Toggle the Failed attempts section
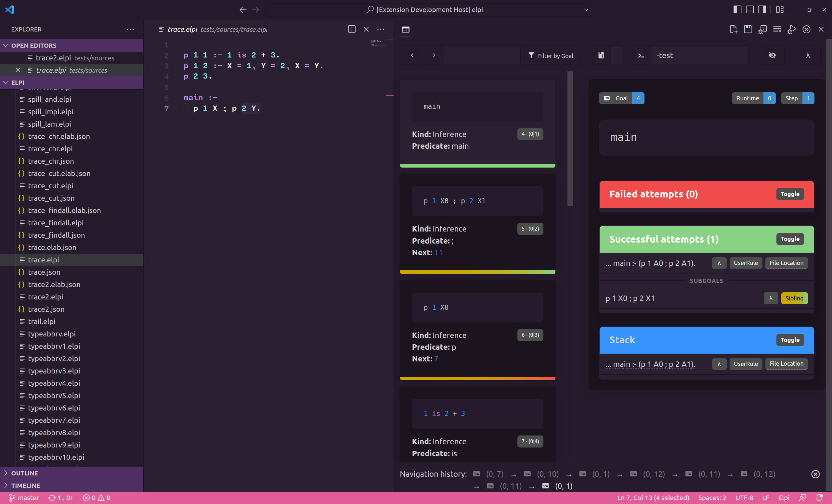 [790, 194]
